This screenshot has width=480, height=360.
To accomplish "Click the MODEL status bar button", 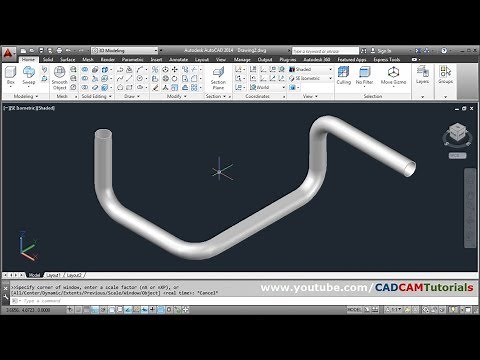I will coord(354,310).
